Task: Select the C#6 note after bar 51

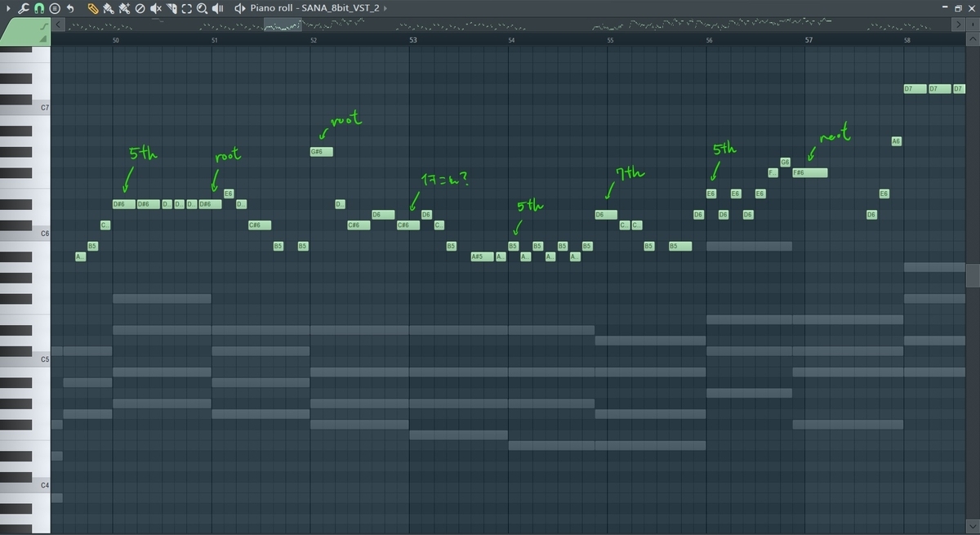Action: pyautogui.click(x=260, y=225)
